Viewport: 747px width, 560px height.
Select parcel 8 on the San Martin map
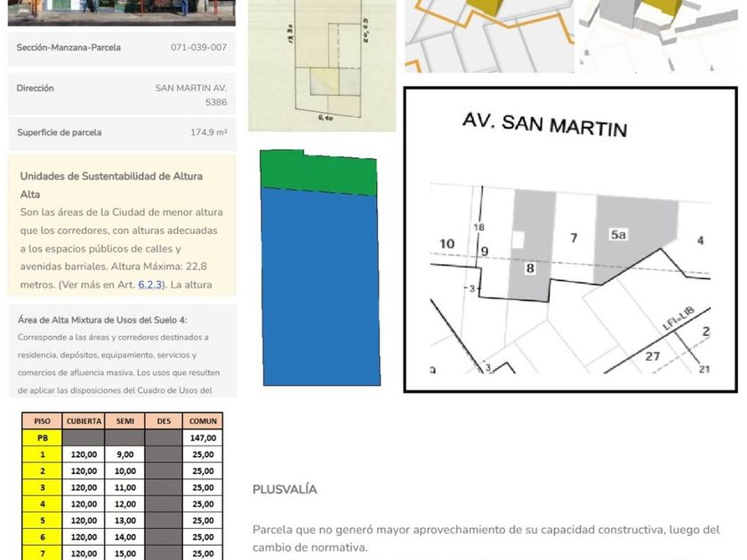(x=530, y=268)
